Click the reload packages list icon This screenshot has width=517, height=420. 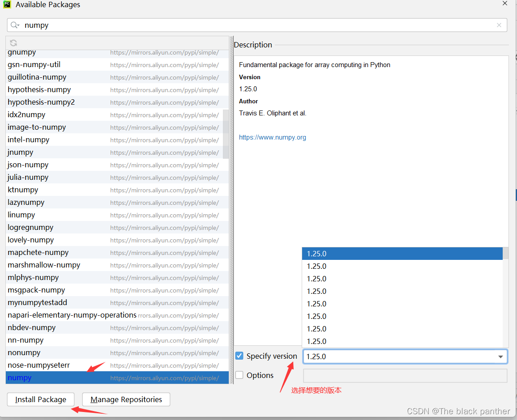tap(13, 43)
